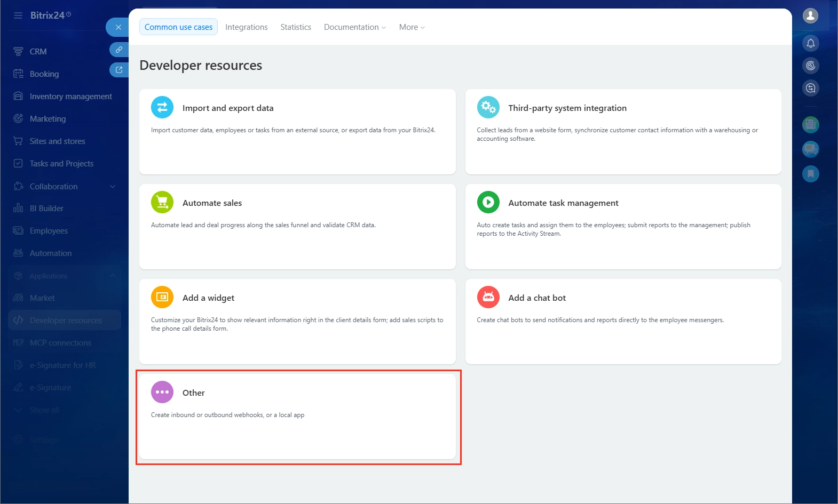Go to Employees section
838x504 pixels.
click(x=49, y=231)
